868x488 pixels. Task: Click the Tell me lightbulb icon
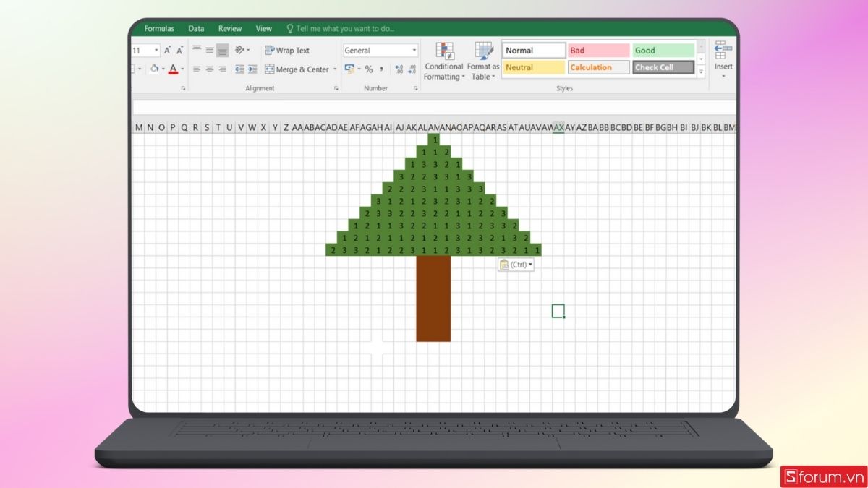point(290,29)
